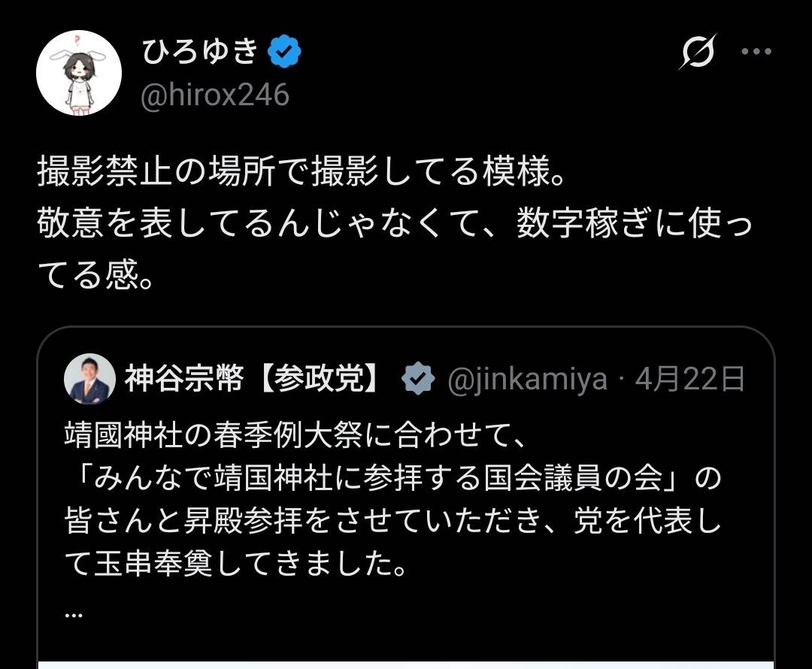Open the three-dot more options menu
Image resolution: width=812 pixels, height=669 pixels.
756,52
